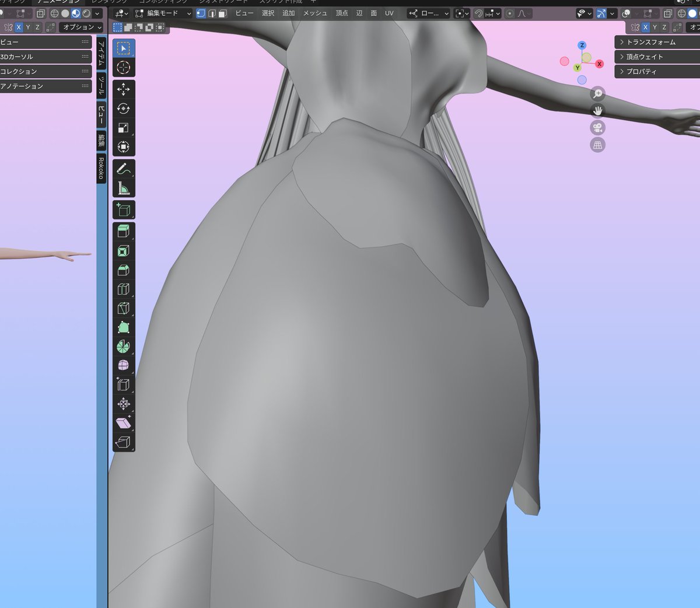This screenshot has width=700, height=608.
Task: Choose the Add Cube tool
Action: (123, 210)
